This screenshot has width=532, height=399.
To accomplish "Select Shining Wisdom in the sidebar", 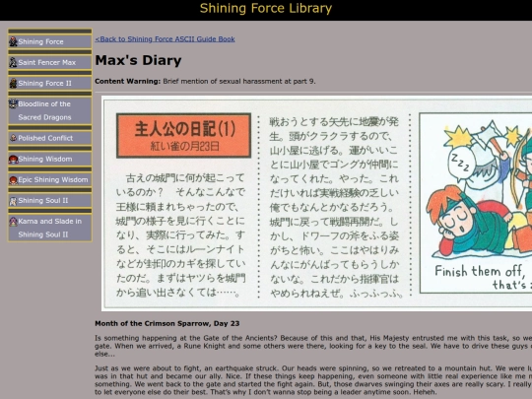I will click(50, 159).
